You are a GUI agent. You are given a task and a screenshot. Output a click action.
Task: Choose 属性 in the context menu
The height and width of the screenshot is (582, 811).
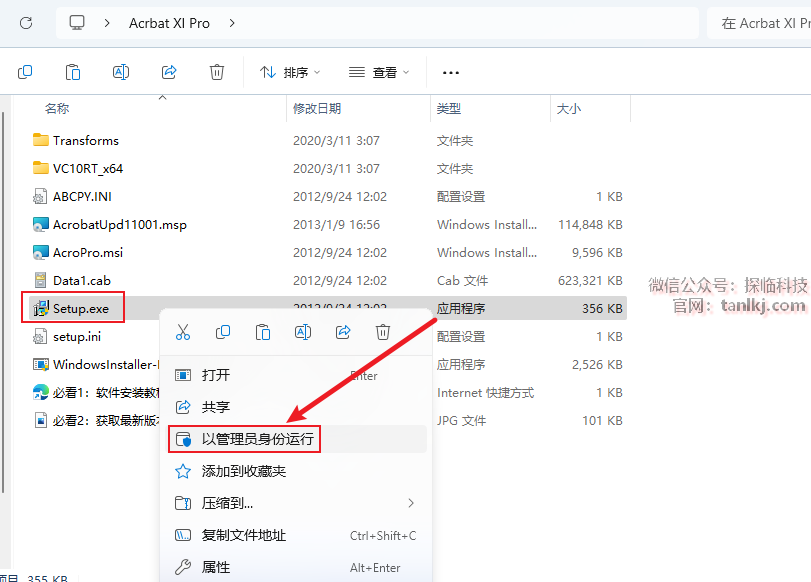coord(216,567)
